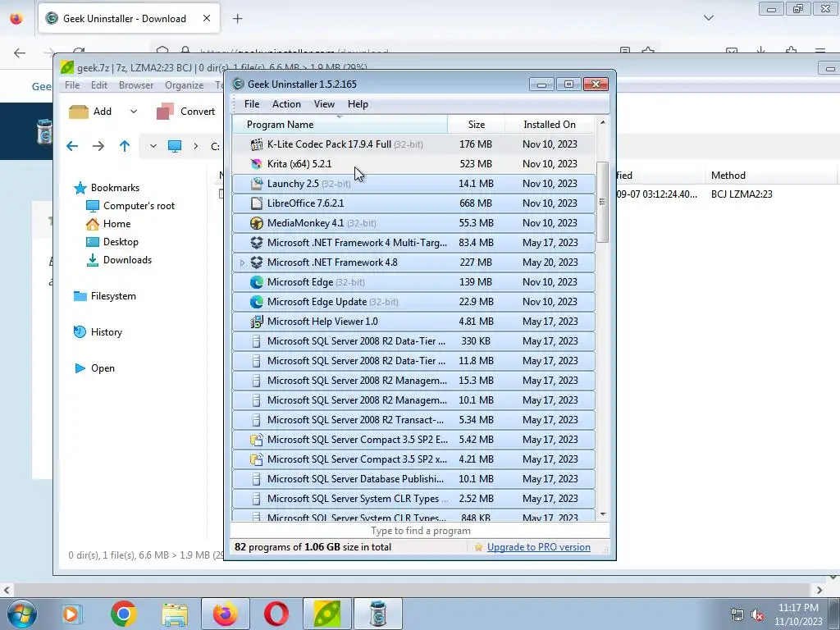
Task: Launch Google Chrome from taskbar
Action: (123, 614)
